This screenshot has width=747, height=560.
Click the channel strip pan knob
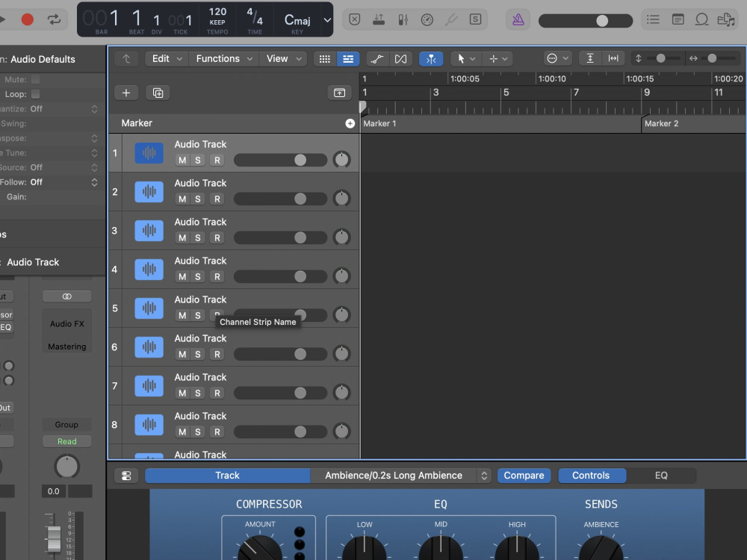pyautogui.click(x=66, y=467)
